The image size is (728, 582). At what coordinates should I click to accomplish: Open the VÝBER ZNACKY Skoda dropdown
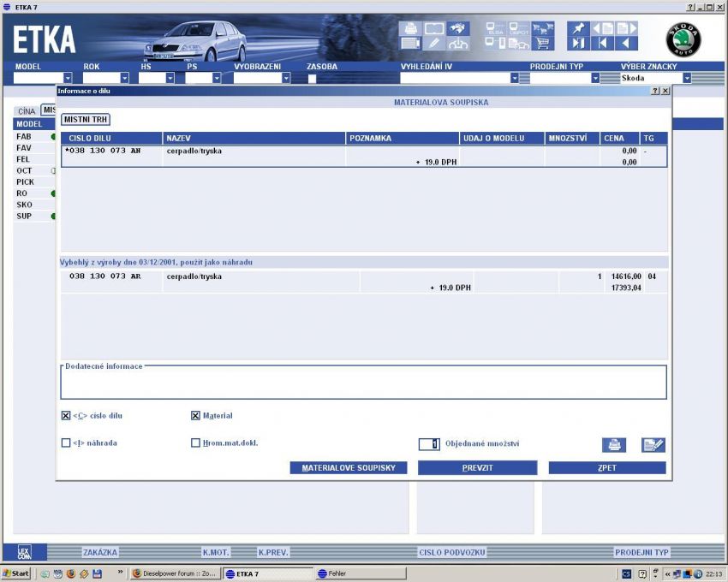[x=687, y=78]
